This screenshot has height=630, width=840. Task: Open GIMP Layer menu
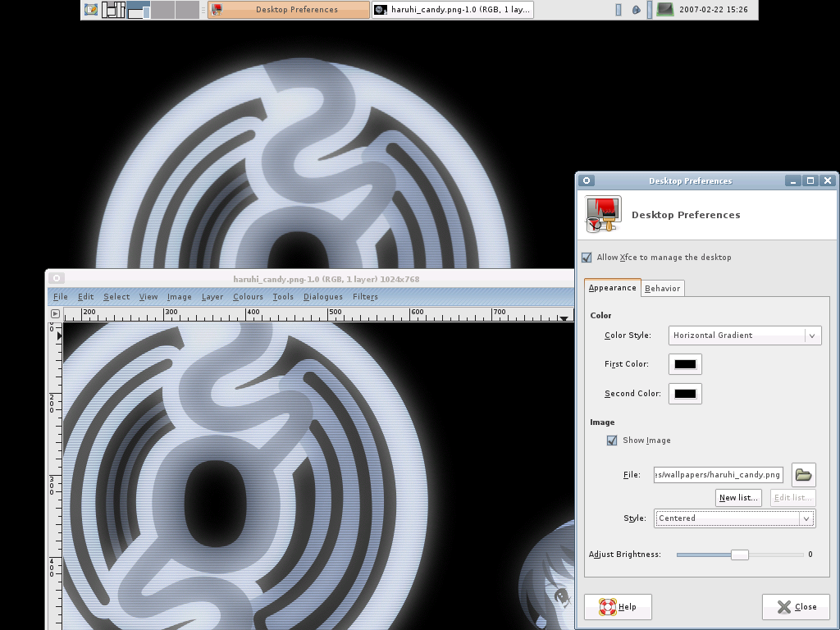(x=212, y=297)
